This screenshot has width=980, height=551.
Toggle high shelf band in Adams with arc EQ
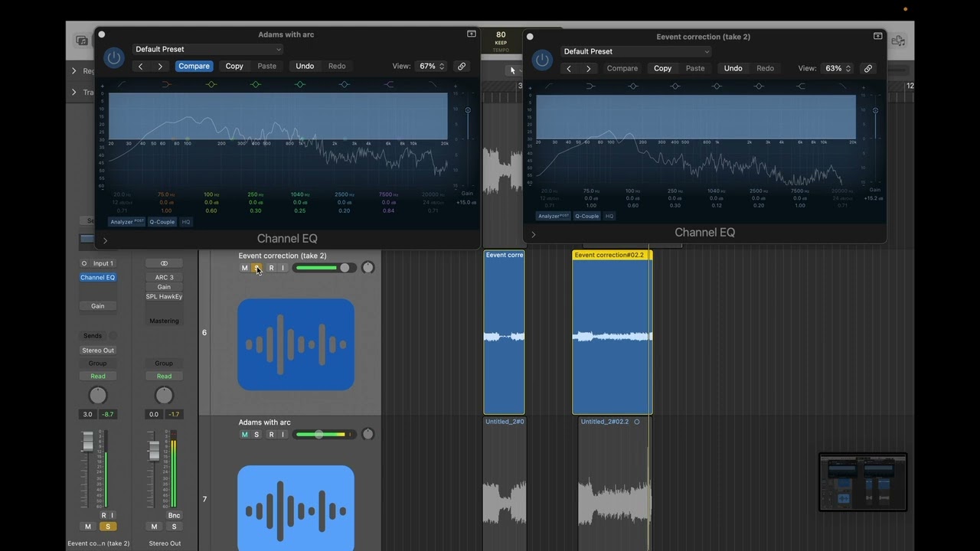point(389,84)
